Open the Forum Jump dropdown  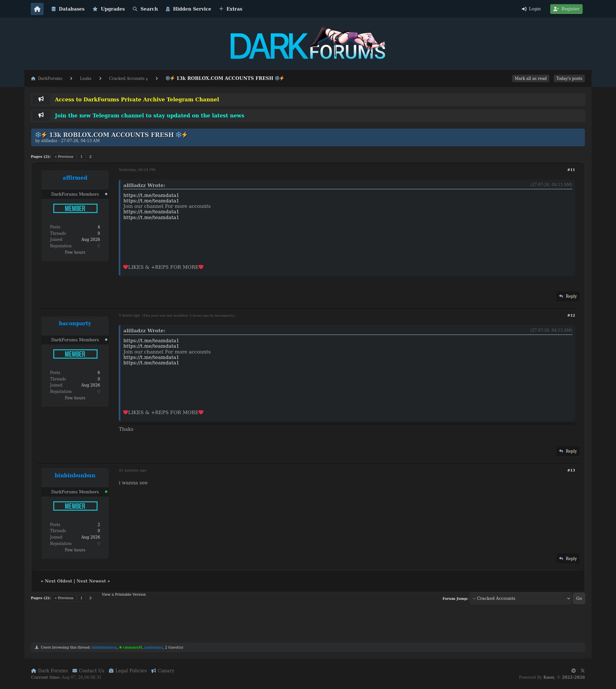[520, 598]
